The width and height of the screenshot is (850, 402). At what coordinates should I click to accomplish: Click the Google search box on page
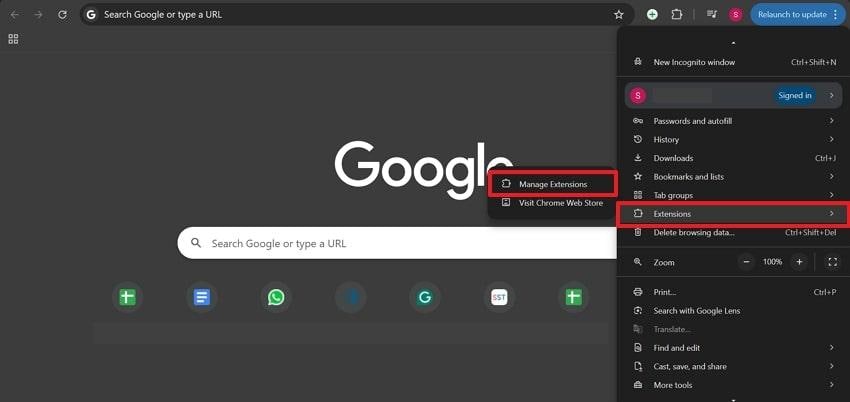[397, 243]
